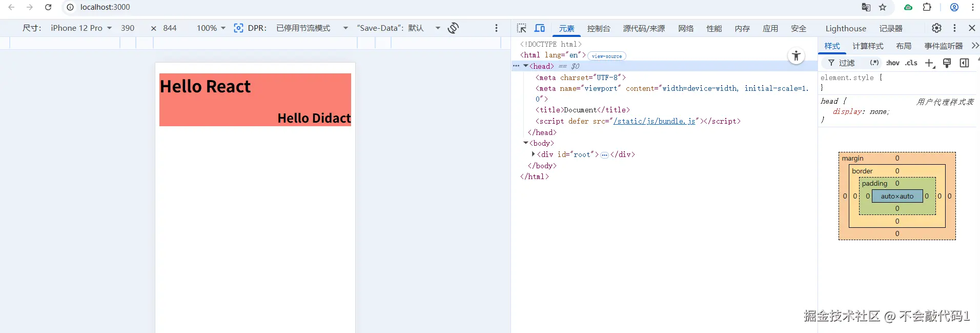
Task: Click the Hello React heading in preview
Action: (205, 86)
